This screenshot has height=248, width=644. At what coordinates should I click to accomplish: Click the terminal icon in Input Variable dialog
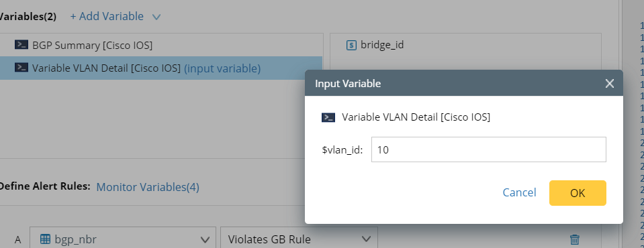(x=328, y=118)
